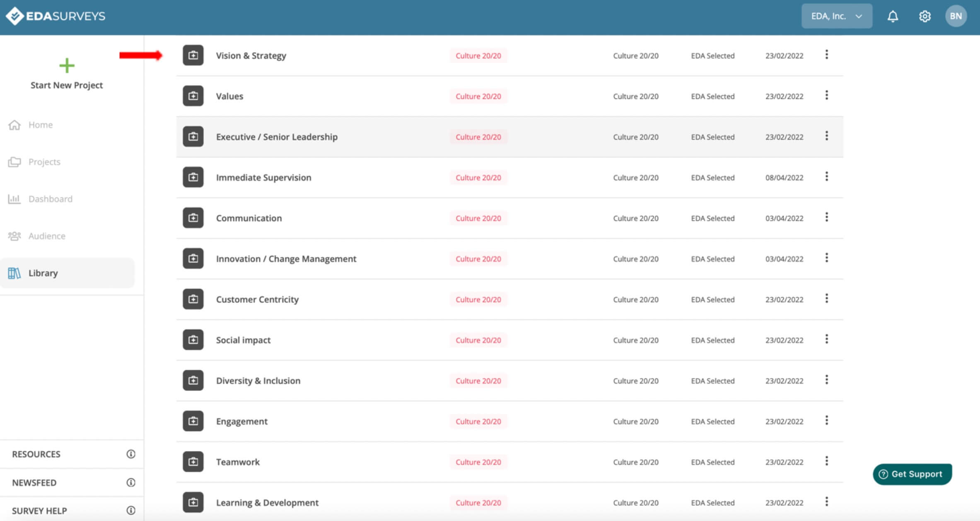Click the Teamwork row briefcase icon
Image resolution: width=980 pixels, height=521 pixels.
(x=193, y=461)
